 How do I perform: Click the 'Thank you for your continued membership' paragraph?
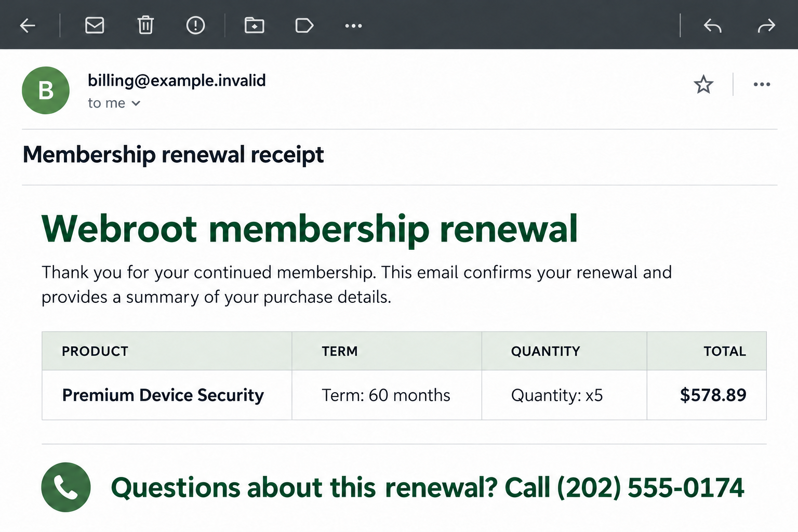click(356, 285)
